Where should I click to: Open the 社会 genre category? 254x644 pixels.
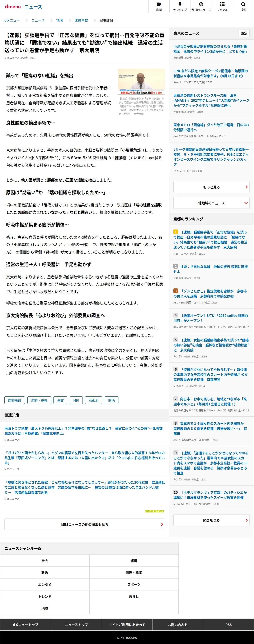(x=45, y=561)
